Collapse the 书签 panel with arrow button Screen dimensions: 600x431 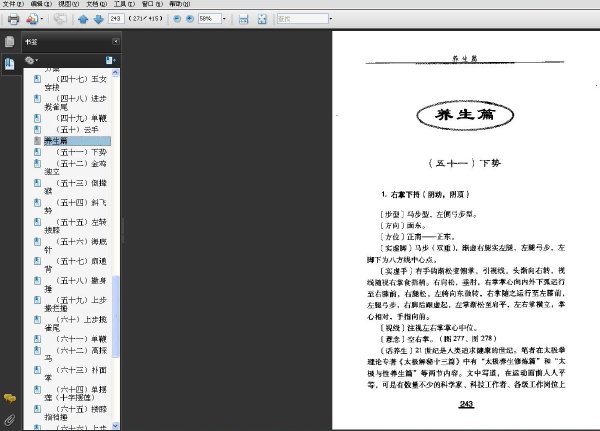[x=116, y=41]
